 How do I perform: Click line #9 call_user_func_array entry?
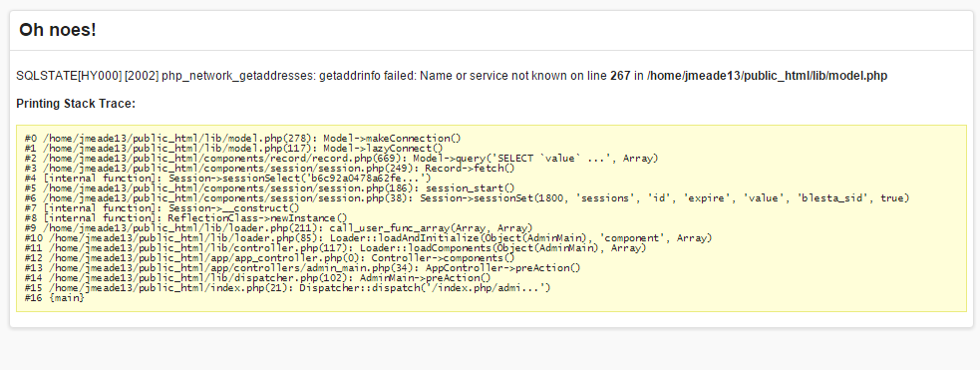279,228
